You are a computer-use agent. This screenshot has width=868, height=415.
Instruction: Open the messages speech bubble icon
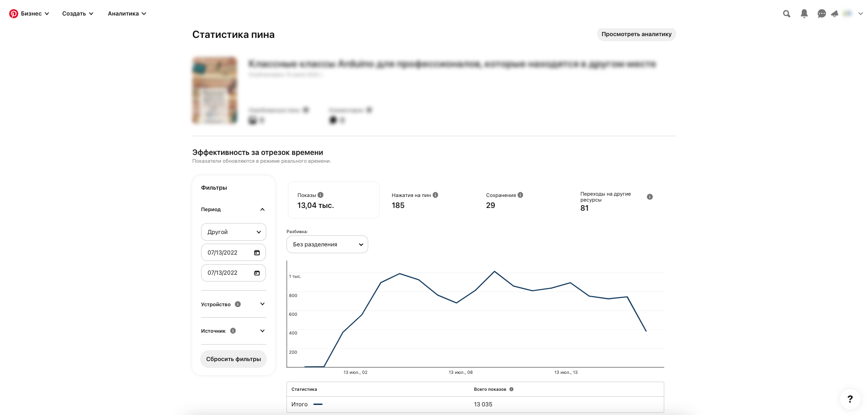(822, 14)
